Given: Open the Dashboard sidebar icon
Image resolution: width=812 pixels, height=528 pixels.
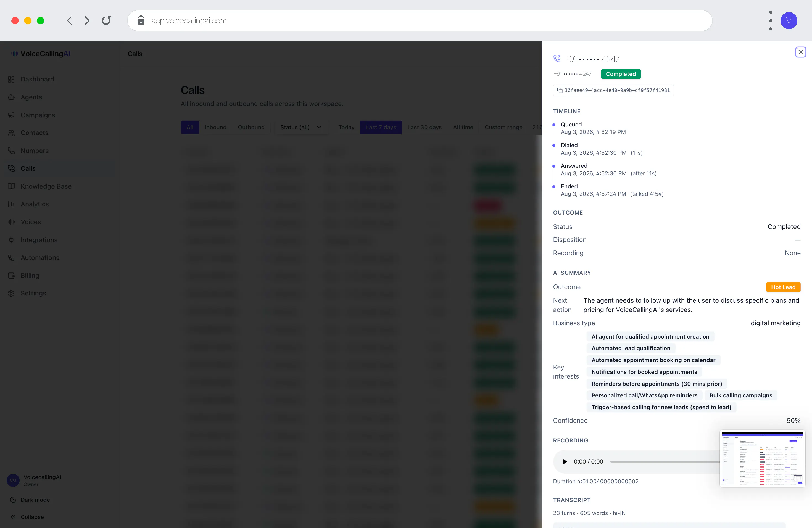Looking at the screenshot, I should 11,79.
